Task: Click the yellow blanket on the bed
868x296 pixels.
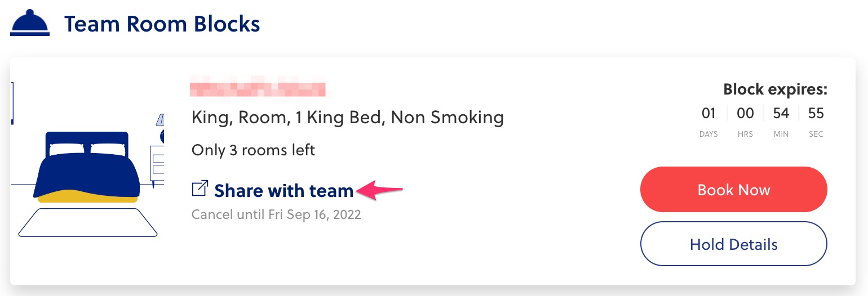Action: click(87, 196)
